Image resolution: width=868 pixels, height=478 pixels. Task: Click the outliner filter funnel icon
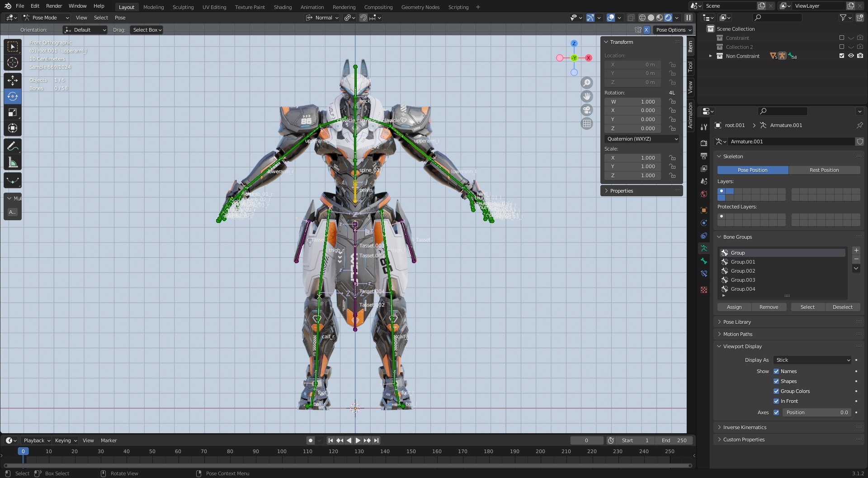(x=843, y=18)
